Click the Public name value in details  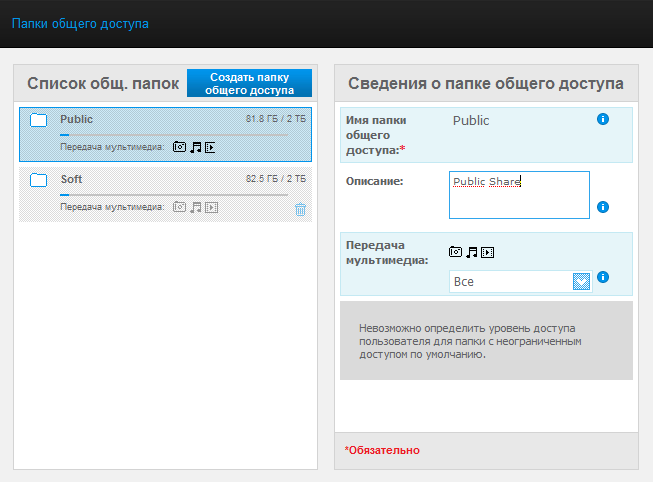tap(471, 121)
